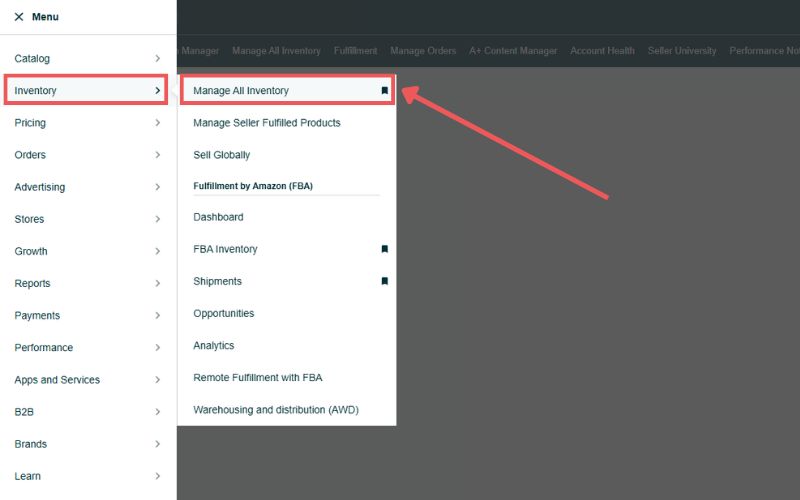Click Manage All Inventory in top bar
Image resolution: width=800 pixels, height=500 pixels.
276,51
